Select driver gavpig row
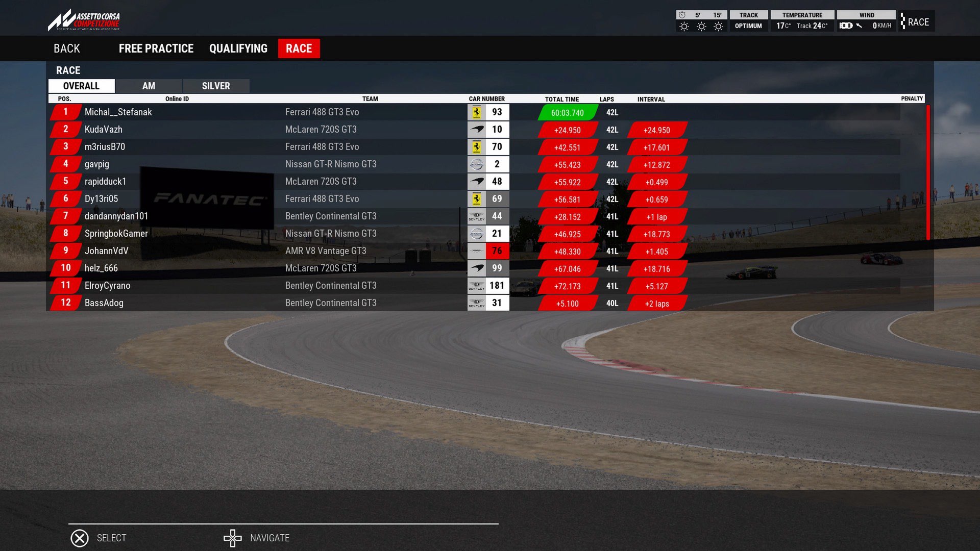This screenshot has height=551, width=980. coord(475,164)
